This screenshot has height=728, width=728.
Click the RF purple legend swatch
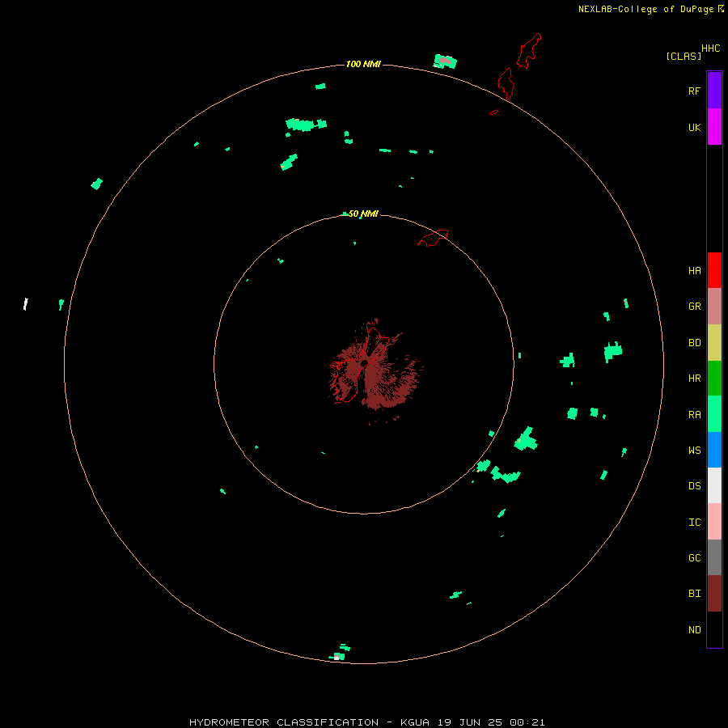(x=714, y=91)
